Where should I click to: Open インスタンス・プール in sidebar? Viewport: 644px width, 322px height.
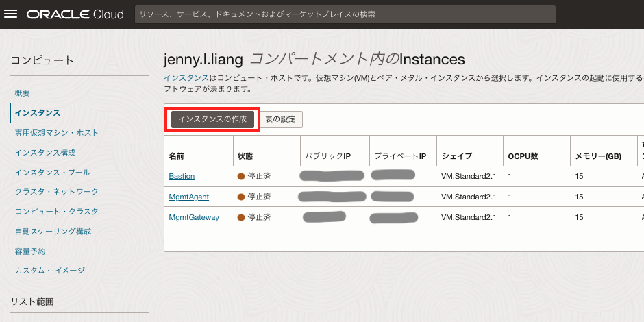(52, 173)
